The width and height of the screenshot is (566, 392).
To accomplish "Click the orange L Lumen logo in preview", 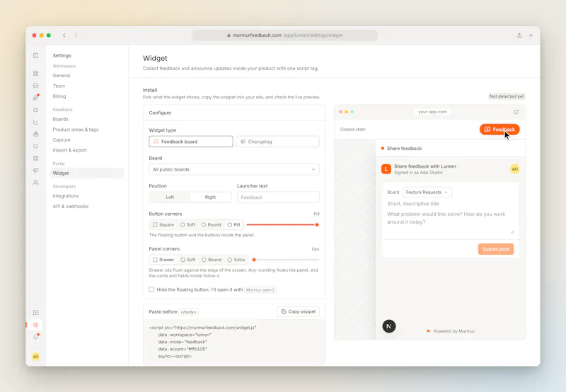I will point(386,169).
